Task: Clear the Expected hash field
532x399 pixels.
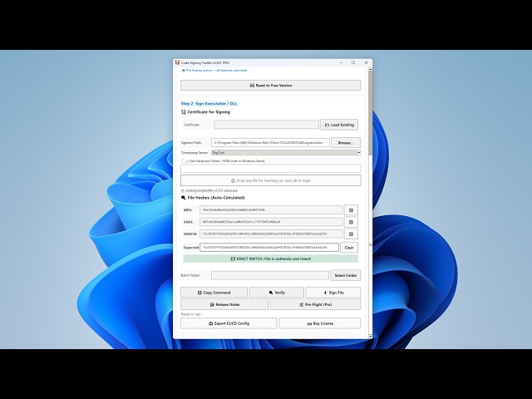Action: pos(349,248)
